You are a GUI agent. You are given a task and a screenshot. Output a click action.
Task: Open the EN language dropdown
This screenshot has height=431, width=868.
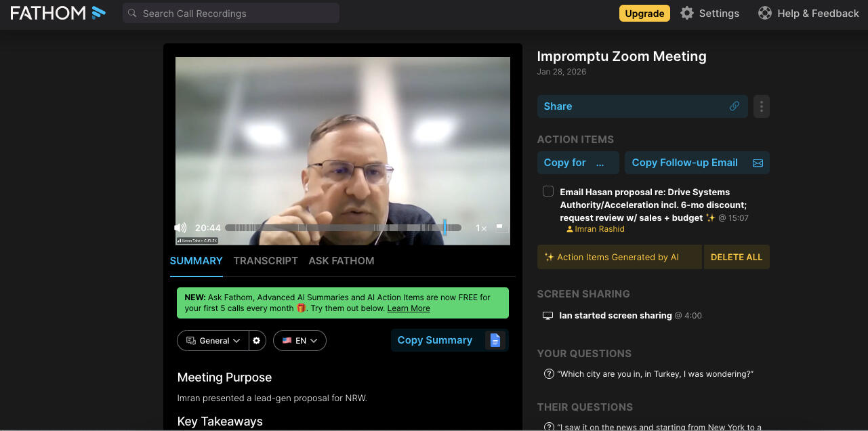pyautogui.click(x=299, y=341)
